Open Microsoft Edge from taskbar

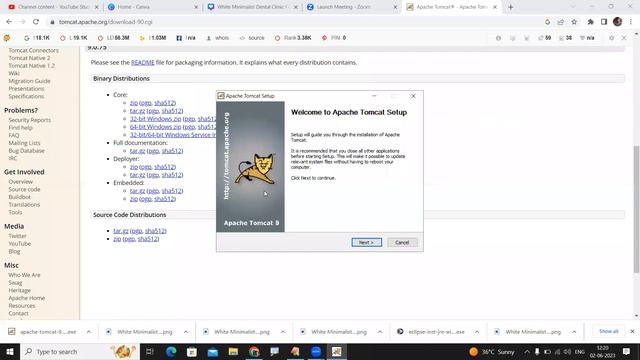(171, 352)
